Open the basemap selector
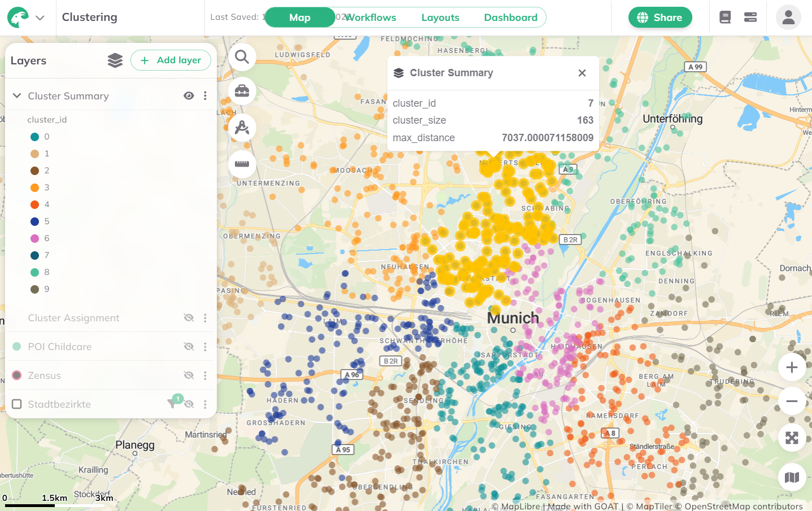Image resolution: width=812 pixels, height=511 pixels. [792, 477]
